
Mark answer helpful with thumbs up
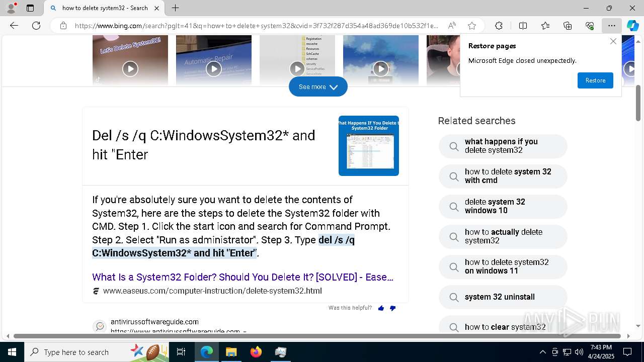[381, 308]
